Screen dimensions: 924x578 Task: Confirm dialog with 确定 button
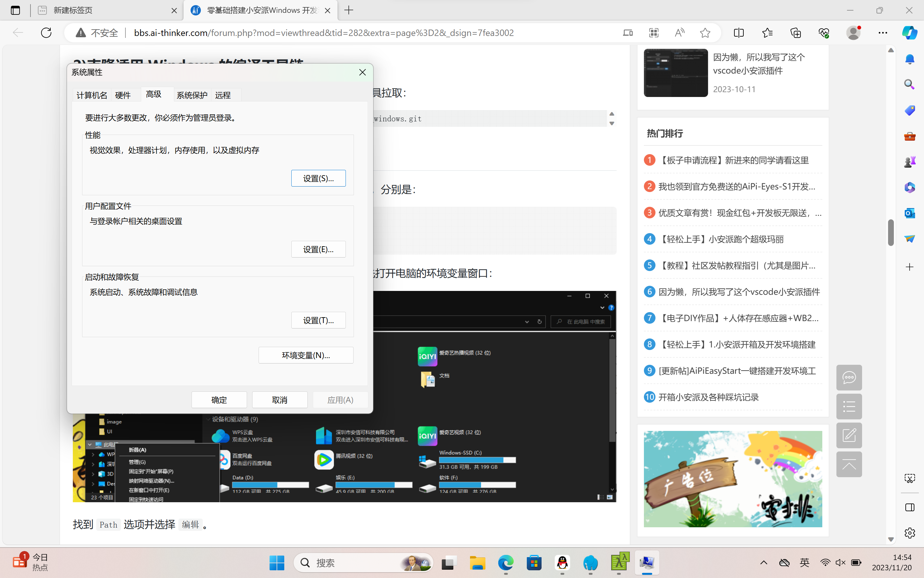219,400
